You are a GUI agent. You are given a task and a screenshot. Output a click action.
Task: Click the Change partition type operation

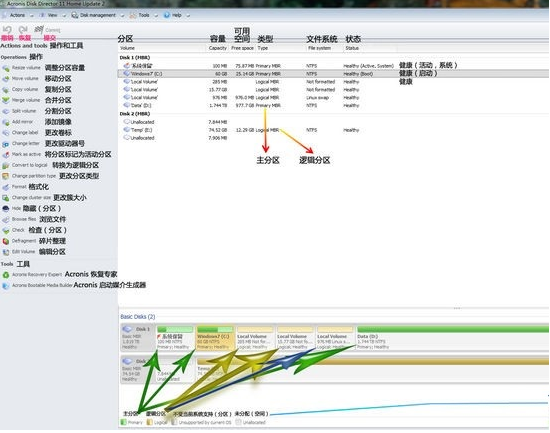pos(29,176)
